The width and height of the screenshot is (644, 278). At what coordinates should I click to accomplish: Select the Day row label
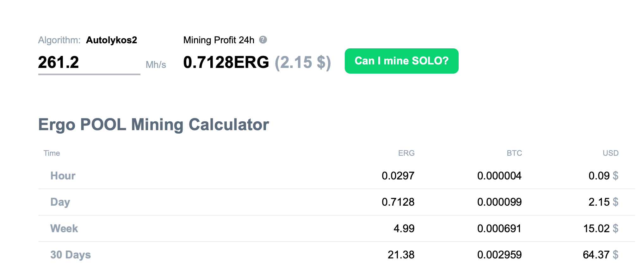[60, 202]
